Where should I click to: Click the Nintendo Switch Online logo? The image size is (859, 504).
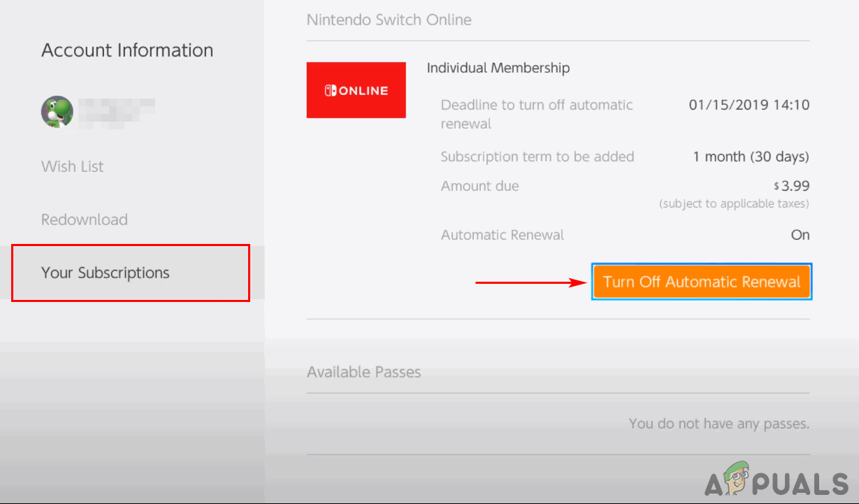point(356,90)
